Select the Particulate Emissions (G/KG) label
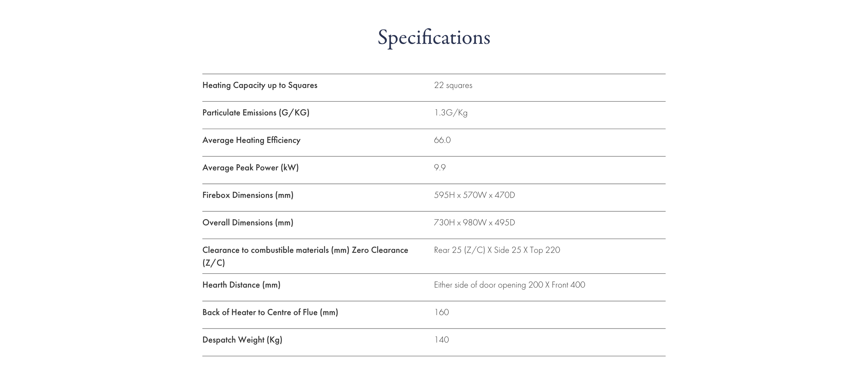The height and width of the screenshot is (375, 868). coord(256,113)
